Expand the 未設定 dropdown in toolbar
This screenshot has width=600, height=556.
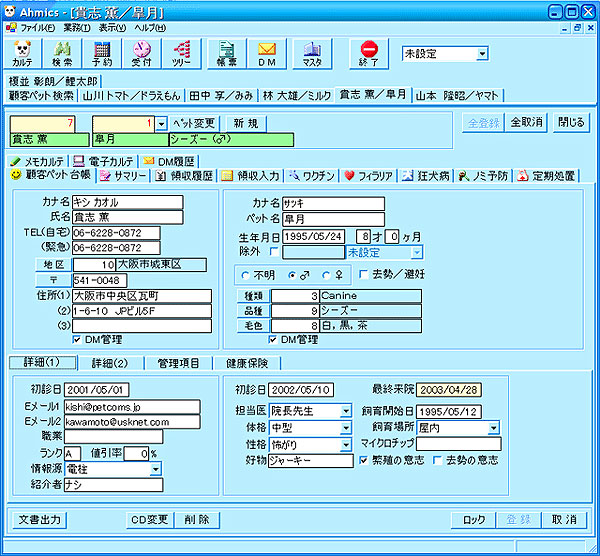coord(482,53)
